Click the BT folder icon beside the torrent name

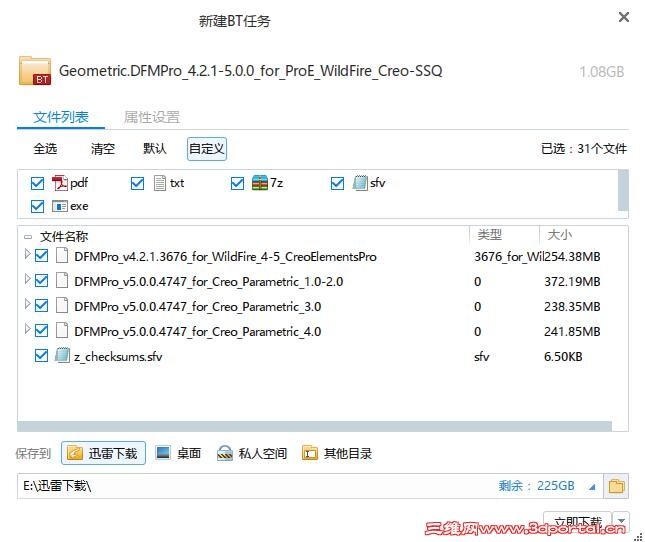(35, 71)
